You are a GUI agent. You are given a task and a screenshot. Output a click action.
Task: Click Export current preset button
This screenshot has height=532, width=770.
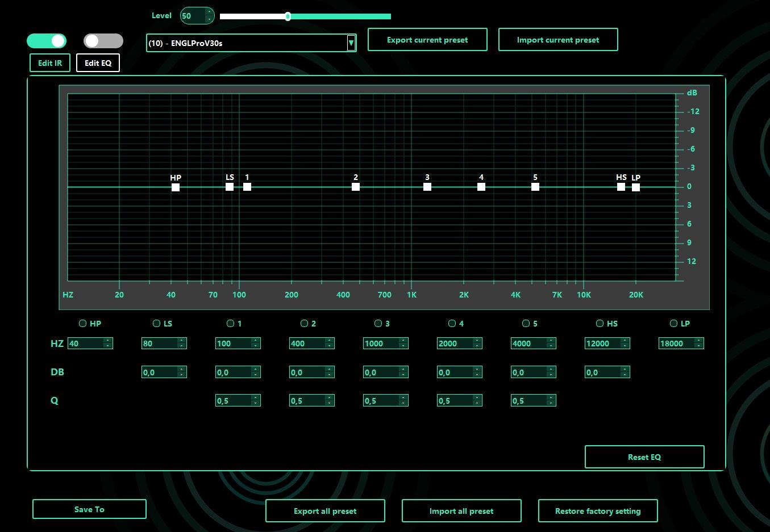pos(427,40)
